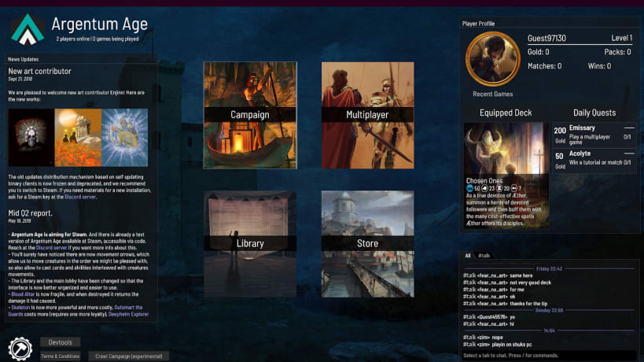
Task: Click the Level 1 label
Action: 621,38
